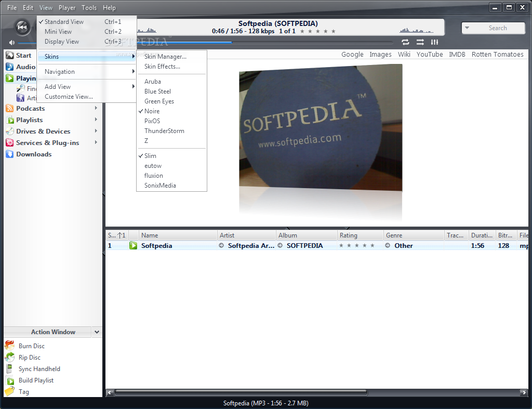Open the equalizer bars icon
The width and height of the screenshot is (532, 409).
[435, 42]
